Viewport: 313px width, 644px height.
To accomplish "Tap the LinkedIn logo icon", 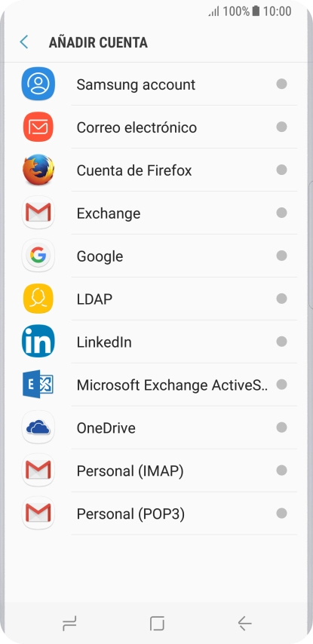I will click(38, 341).
